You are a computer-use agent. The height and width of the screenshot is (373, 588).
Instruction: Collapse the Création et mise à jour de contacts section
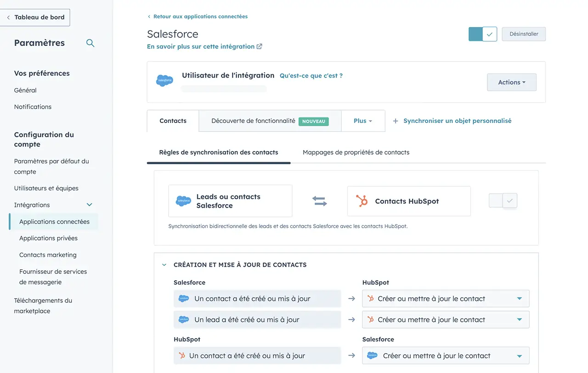click(164, 265)
